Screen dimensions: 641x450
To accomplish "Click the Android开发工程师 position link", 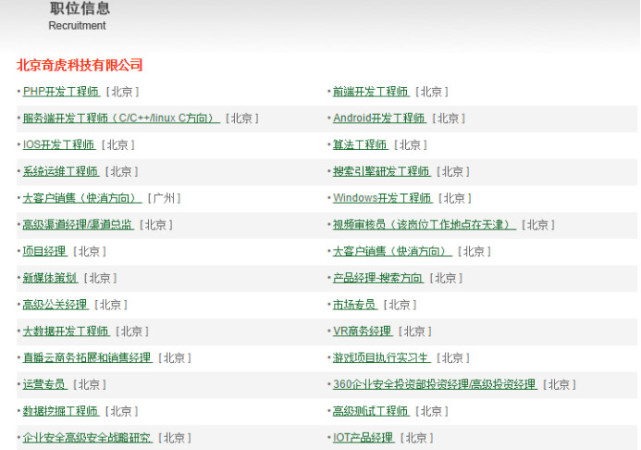I will (379, 118).
